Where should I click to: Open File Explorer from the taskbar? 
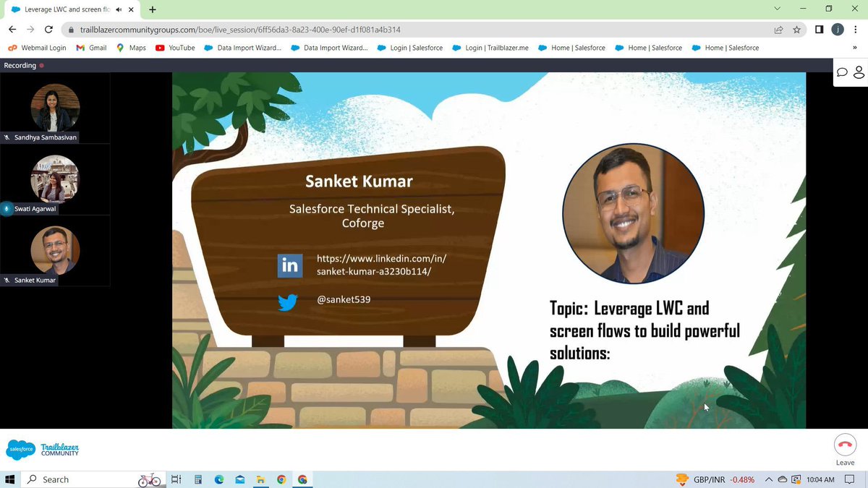pos(260,479)
